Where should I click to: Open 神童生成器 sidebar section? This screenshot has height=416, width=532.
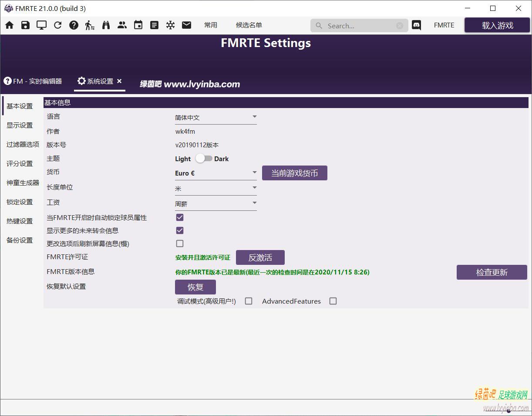tap(23, 183)
